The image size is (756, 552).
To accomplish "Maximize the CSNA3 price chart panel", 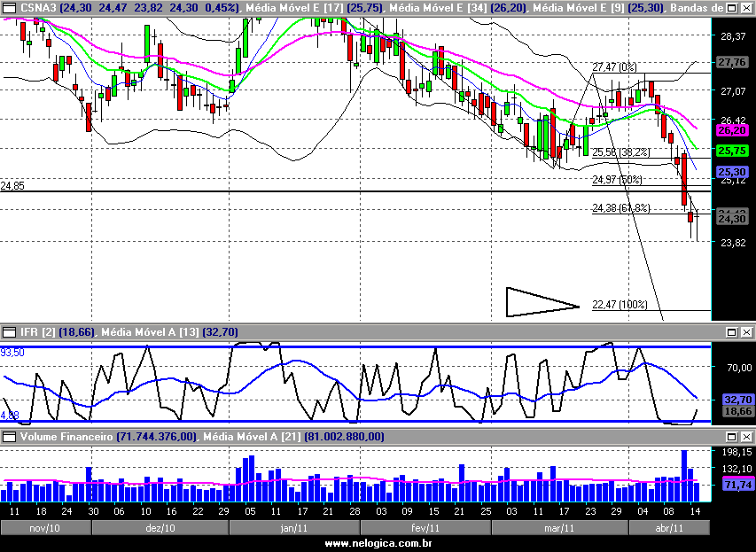I will click(x=732, y=8).
